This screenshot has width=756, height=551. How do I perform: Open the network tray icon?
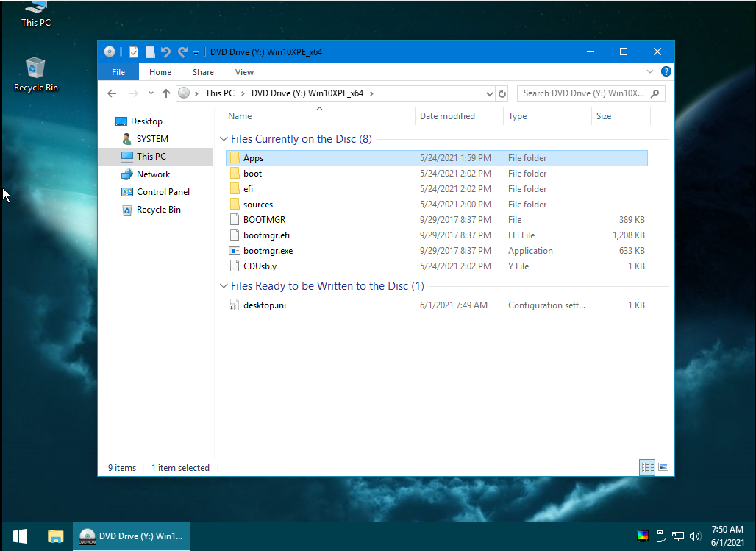click(x=678, y=536)
